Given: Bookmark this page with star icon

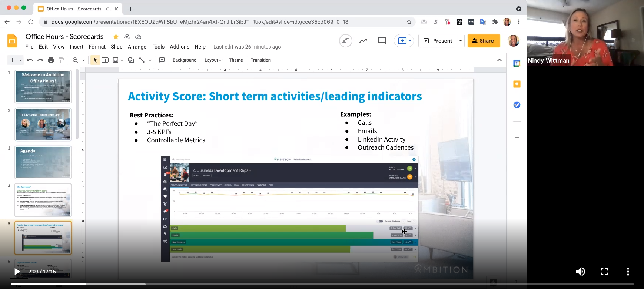Looking at the screenshot, I should point(409,22).
